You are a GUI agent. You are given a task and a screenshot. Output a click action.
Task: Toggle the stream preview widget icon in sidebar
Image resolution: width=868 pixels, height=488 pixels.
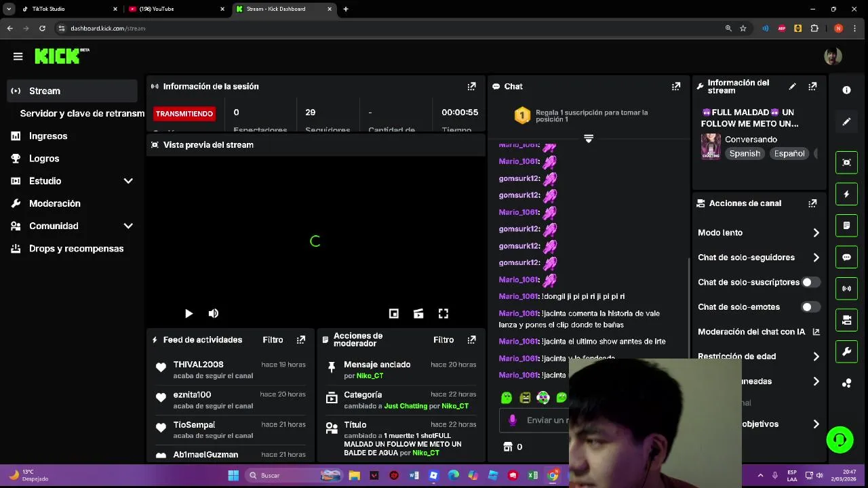846,163
